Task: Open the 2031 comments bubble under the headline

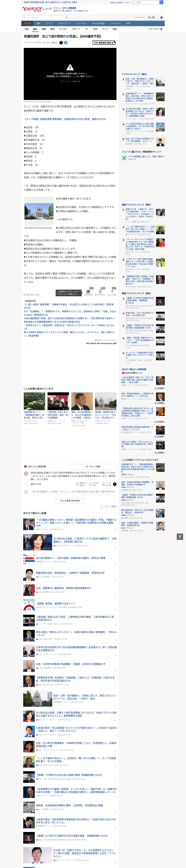Action: [47, 43]
